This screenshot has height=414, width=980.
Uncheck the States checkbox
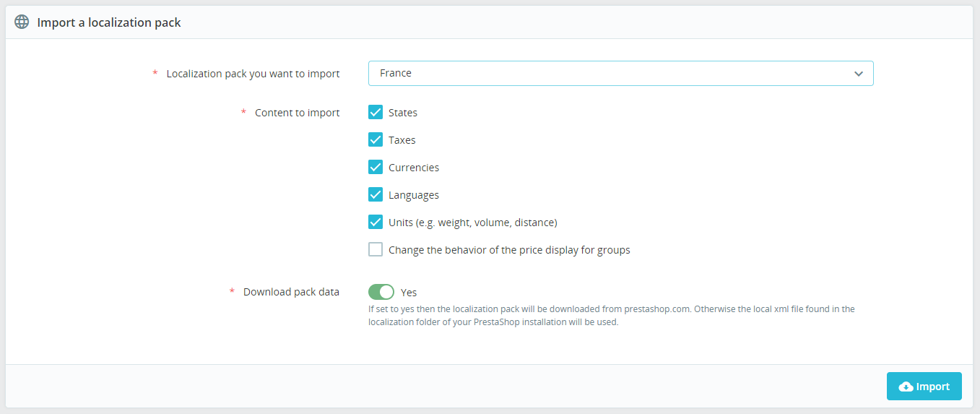pyautogui.click(x=376, y=112)
